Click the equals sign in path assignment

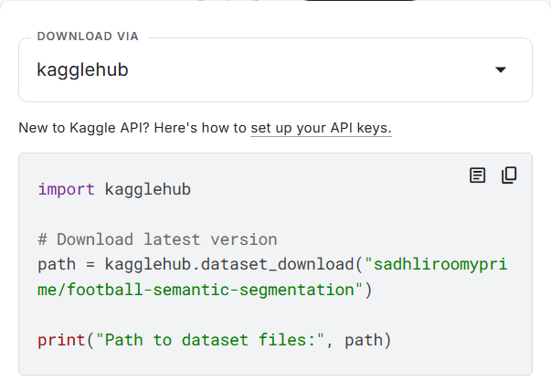coord(90,265)
